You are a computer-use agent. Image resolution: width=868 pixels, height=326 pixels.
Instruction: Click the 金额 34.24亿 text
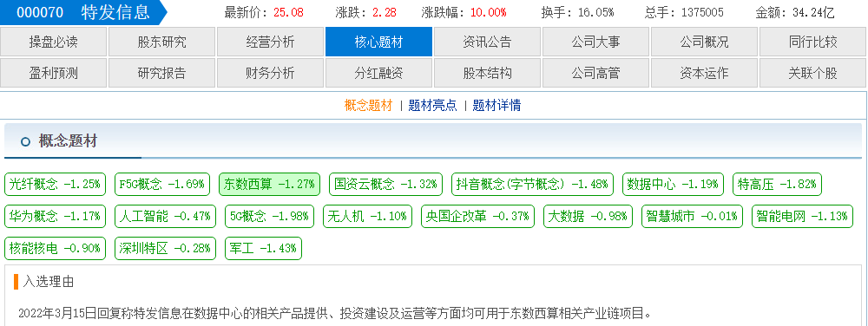(795, 12)
